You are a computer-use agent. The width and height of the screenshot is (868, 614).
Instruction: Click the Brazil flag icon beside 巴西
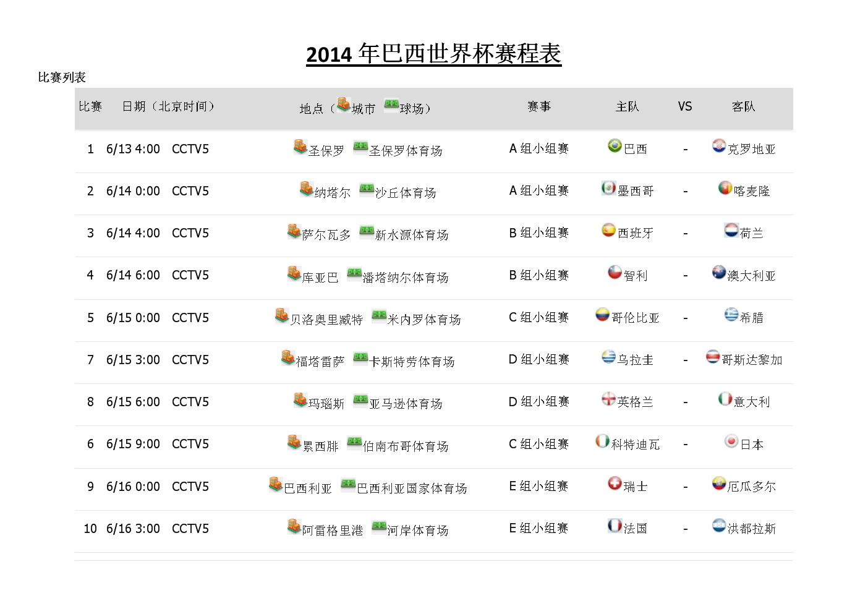[x=615, y=146]
